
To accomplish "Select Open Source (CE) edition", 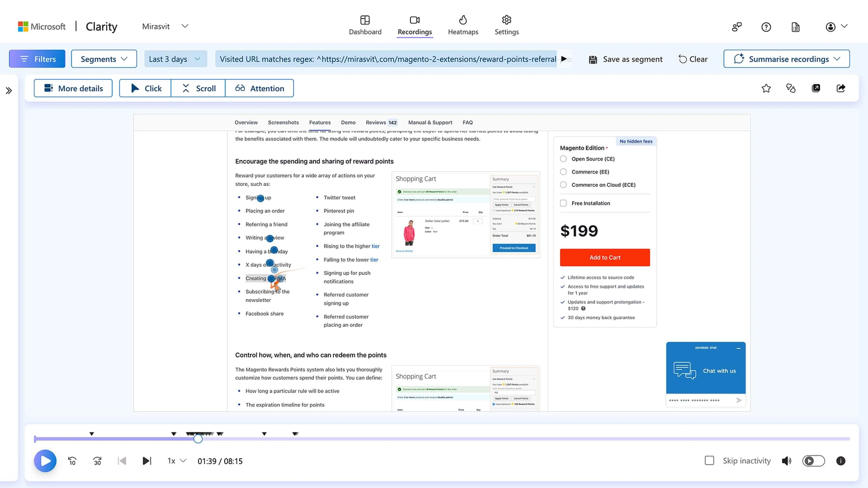I will [563, 159].
